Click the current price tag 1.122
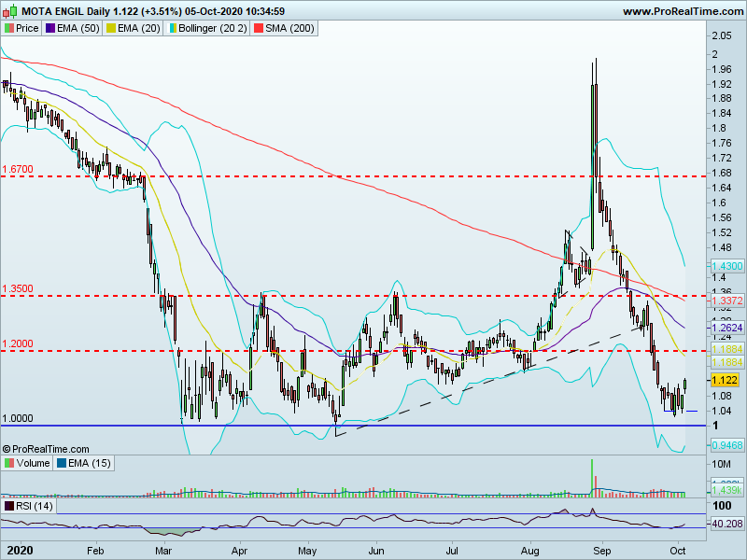The image size is (747, 560). coord(725,380)
